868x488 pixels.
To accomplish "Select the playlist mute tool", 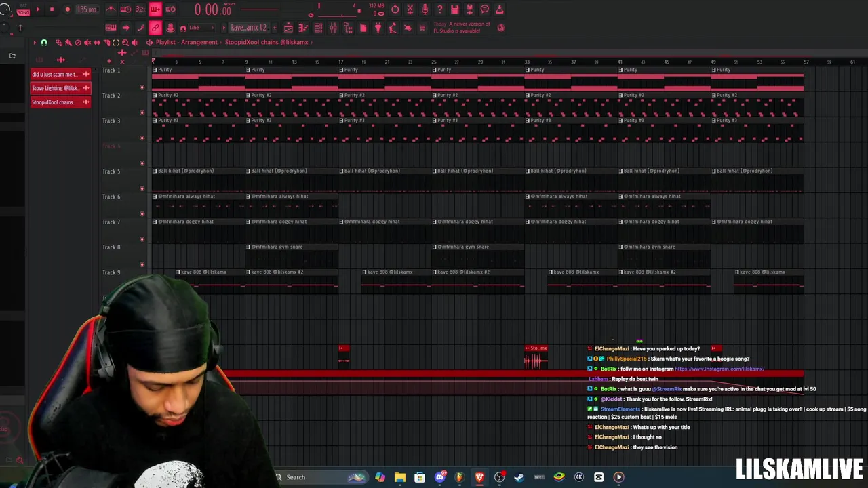I will [87, 43].
